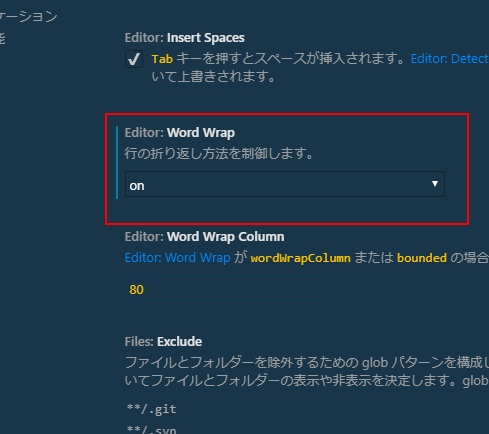
Task: Click the **/.git exclude pattern row
Action: tap(152, 409)
